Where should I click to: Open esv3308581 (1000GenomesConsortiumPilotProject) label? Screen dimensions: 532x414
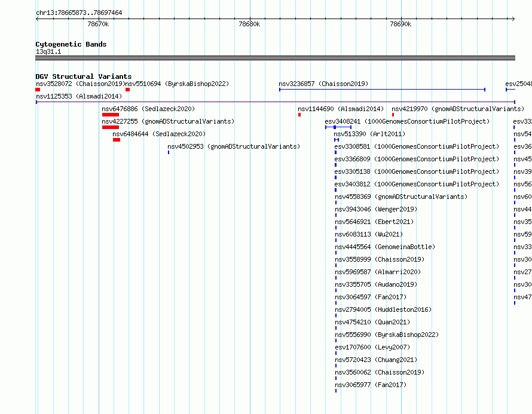[417, 146]
